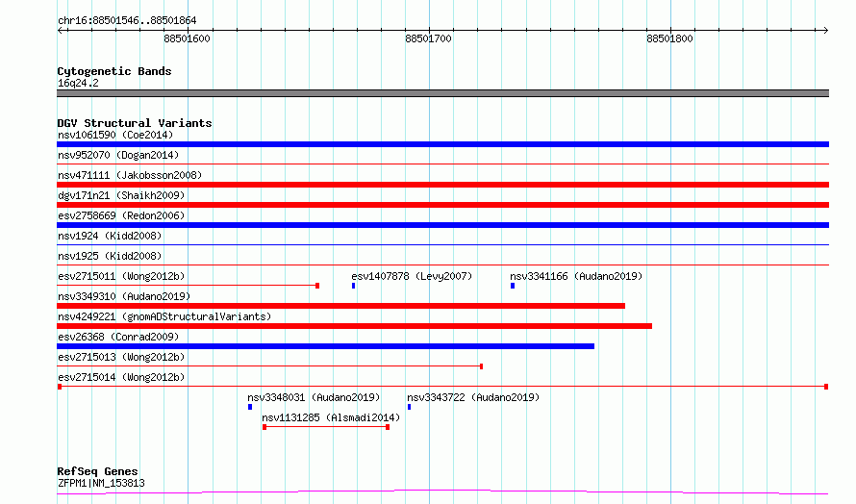Click the gray 16q24.2 cytoband bar

click(442, 93)
